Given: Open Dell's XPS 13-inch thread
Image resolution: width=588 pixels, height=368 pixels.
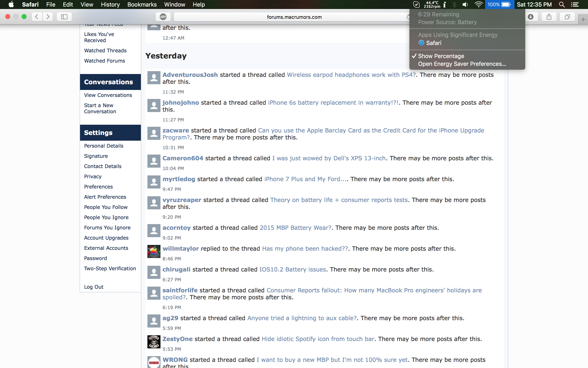Looking at the screenshot, I should coord(329,158).
